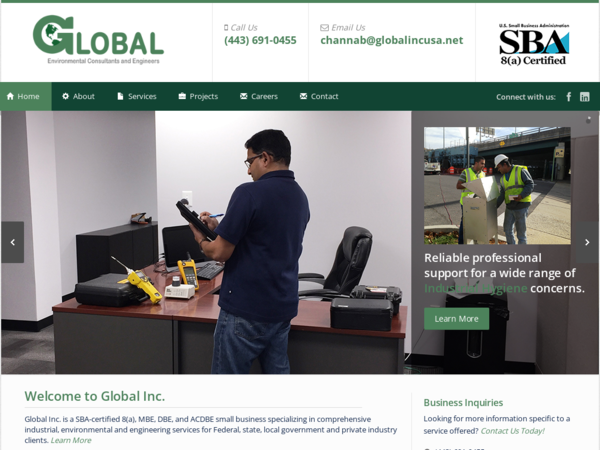Click the Reliable professional support slide caption
This screenshot has width=600, height=450.
[x=504, y=273]
